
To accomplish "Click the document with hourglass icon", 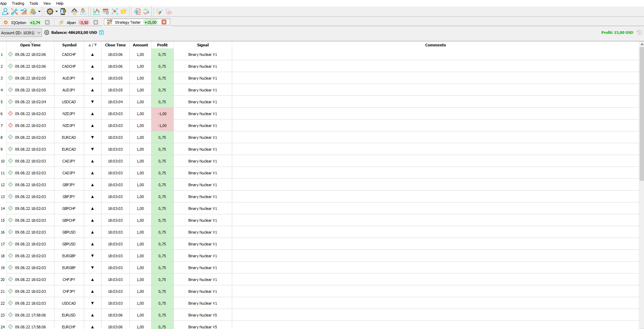I will click(x=137, y=12).
